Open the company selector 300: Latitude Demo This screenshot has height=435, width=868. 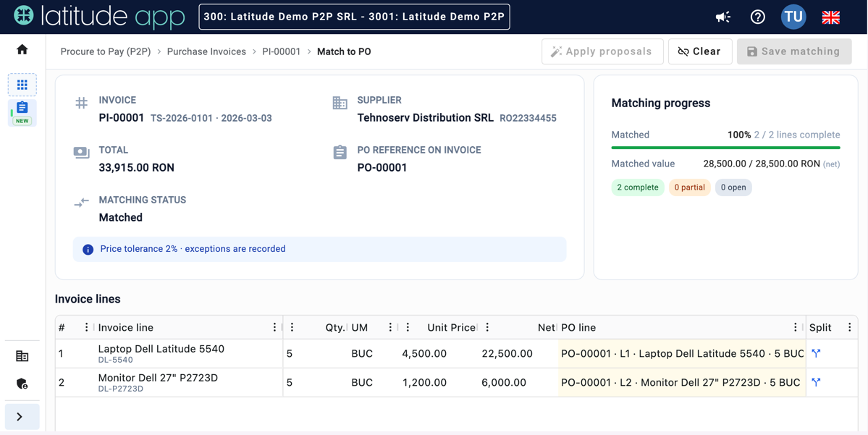[x=354, y=17]
